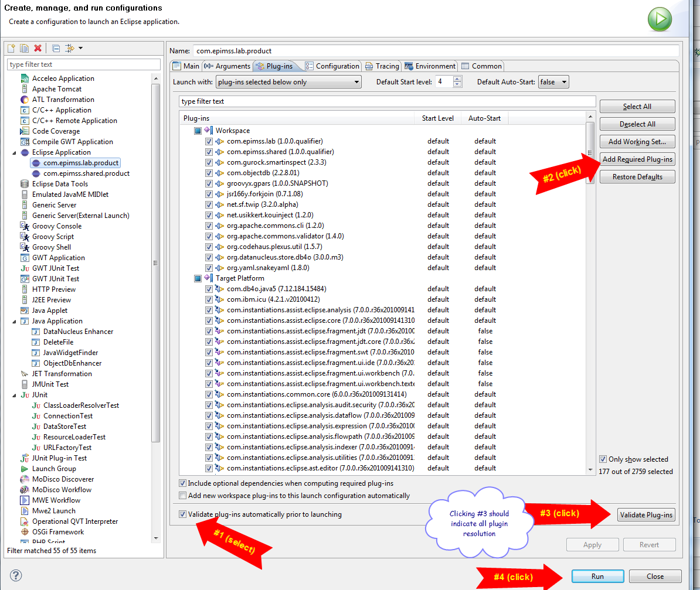The width and height of the screenshot is (700, 590).
Task: Open the Tracing tab
Action: (382, 66)
